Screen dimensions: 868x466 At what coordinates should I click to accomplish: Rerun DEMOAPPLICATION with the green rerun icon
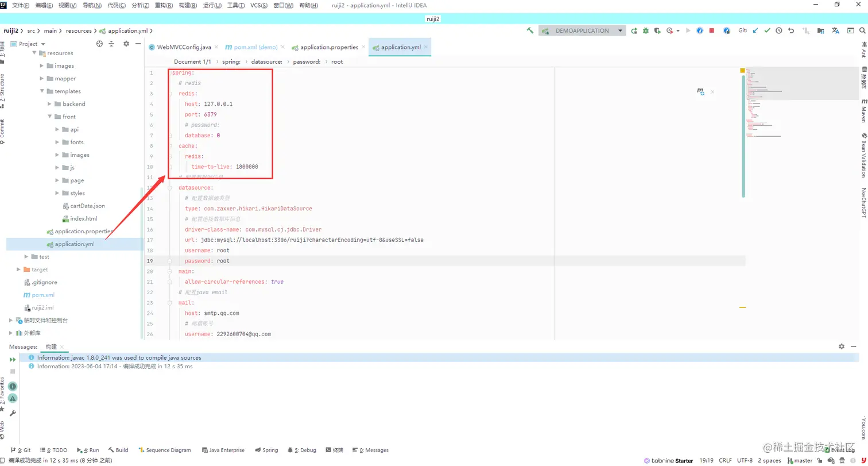(634, 31)
